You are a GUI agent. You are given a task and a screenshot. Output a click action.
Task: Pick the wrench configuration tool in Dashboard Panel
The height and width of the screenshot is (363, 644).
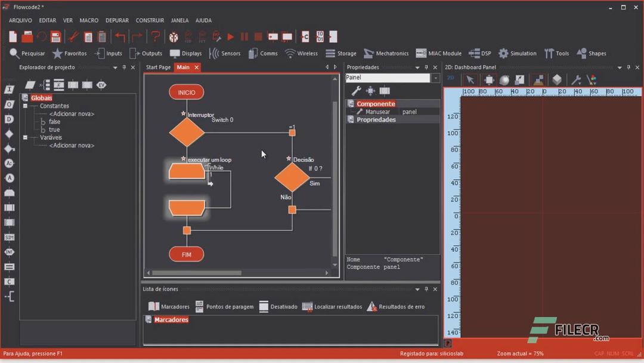point(576,79)
